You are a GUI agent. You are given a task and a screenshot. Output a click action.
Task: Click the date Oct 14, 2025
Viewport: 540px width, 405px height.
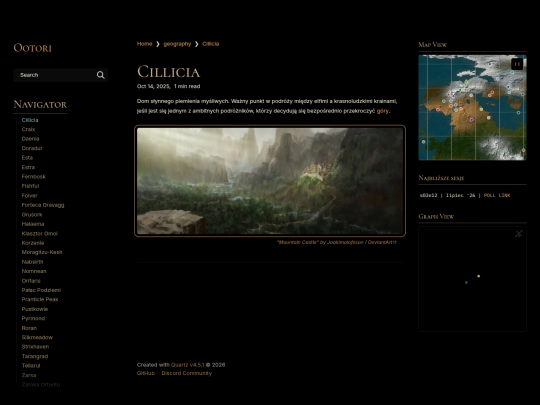point(154,86)
